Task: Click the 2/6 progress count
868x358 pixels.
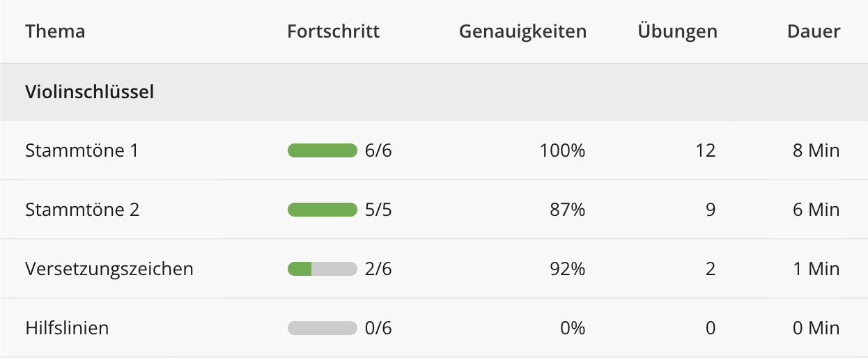Action: 378,269
